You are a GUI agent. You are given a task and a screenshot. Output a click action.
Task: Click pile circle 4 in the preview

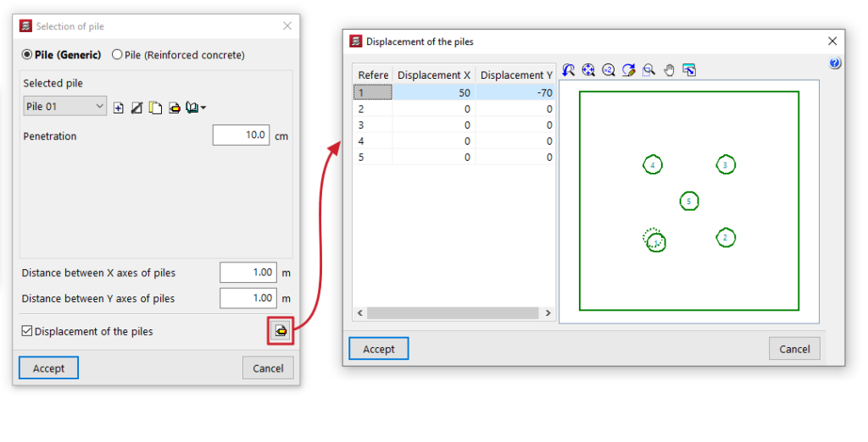tap(653, 165)
